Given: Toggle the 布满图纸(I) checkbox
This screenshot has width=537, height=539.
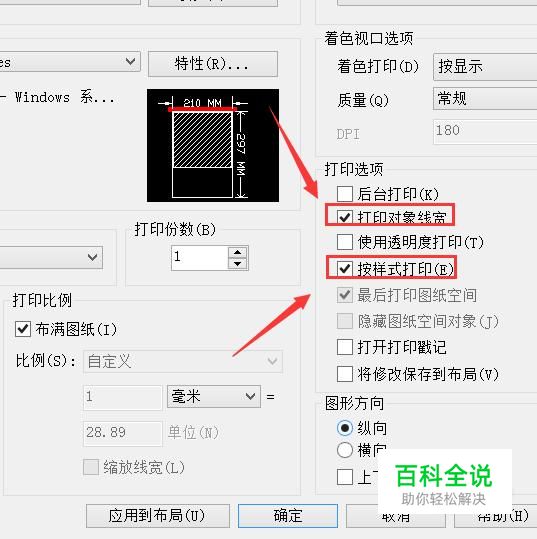Looking at the screenshot, I should 23,329.
